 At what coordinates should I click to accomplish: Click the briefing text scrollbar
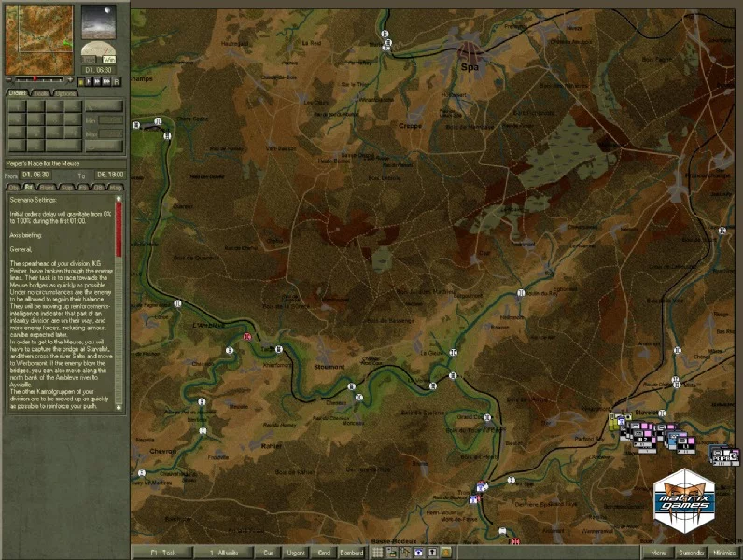click(x=119, y=303)
